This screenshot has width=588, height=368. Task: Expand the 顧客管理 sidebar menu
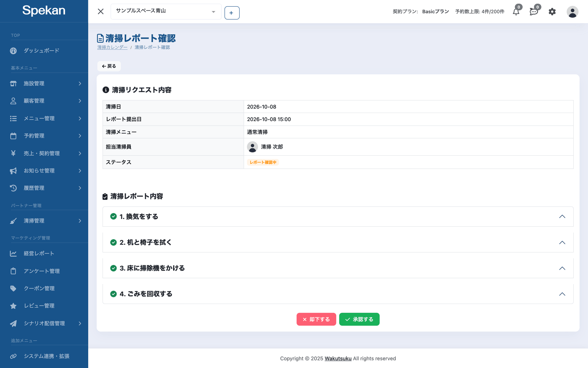[44, 101]
